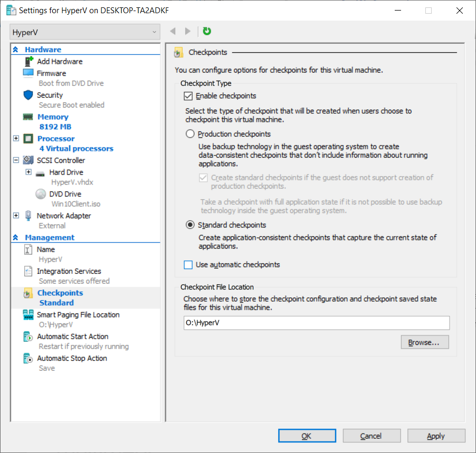Image resolution: width=476 pixels, height=453 pixels.
Task: Open Integration Services settings icon
Action: [28, 271]
